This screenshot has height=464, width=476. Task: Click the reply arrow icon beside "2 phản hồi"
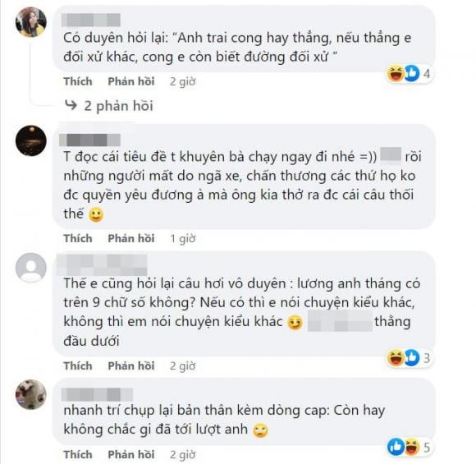71,105
